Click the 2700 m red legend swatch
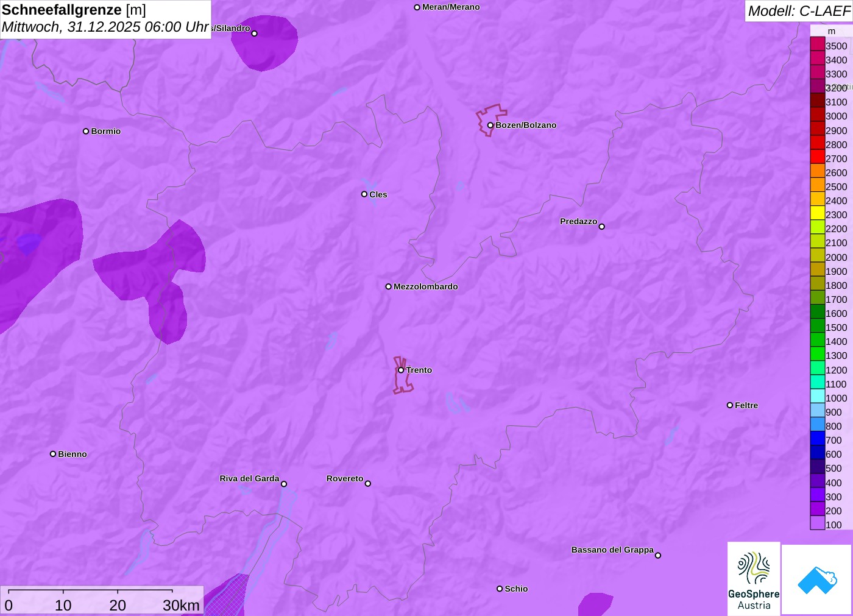The image size is (853, 616). pyautogui.click(x=818, y=157)
